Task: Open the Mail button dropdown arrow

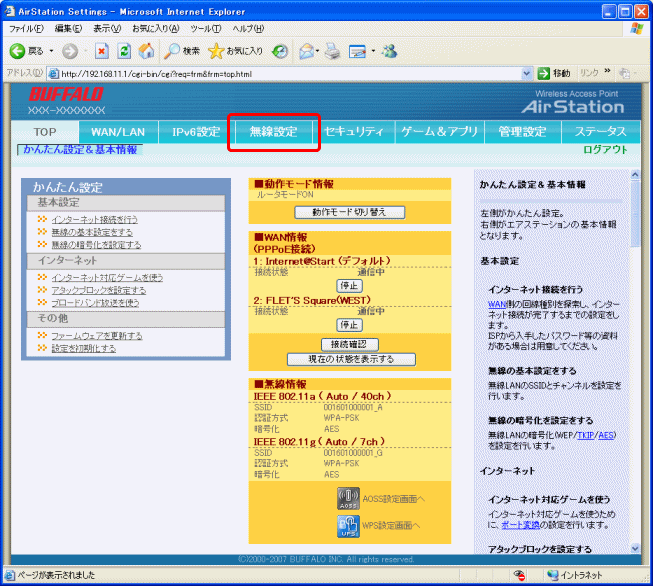Action: (318, 51)
